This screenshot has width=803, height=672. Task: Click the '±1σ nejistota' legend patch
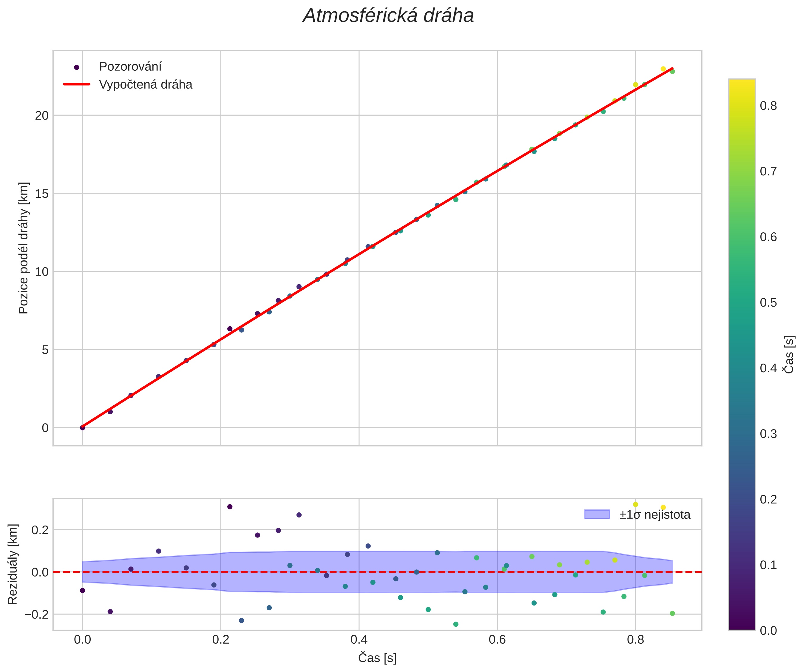pos(597,515)
